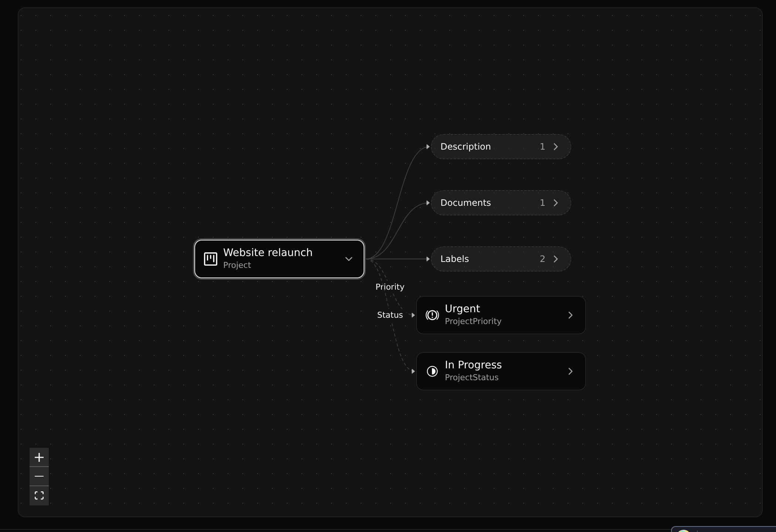Select the Website relaunch title text
776x532 pixels.
point(268,253)
